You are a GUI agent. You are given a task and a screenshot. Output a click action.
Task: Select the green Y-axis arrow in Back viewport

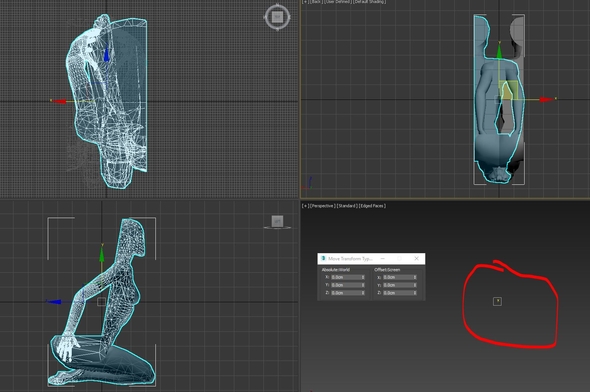tap(499, 51)
